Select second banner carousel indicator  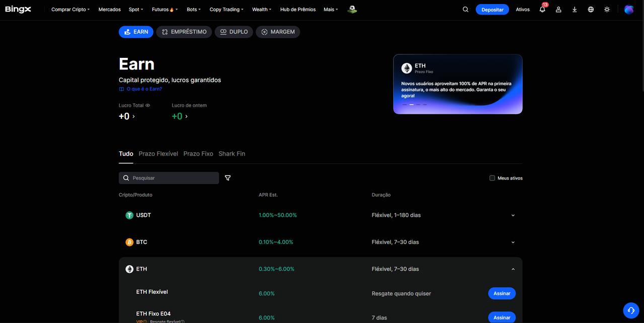coord(411,105)
